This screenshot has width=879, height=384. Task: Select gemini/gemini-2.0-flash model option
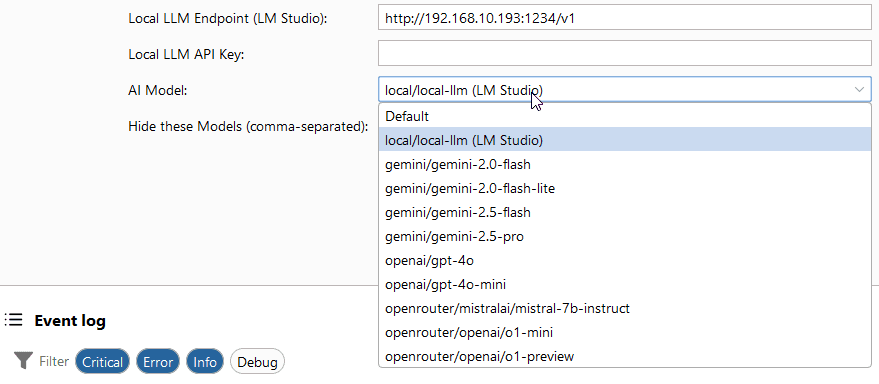click(625, 164)
